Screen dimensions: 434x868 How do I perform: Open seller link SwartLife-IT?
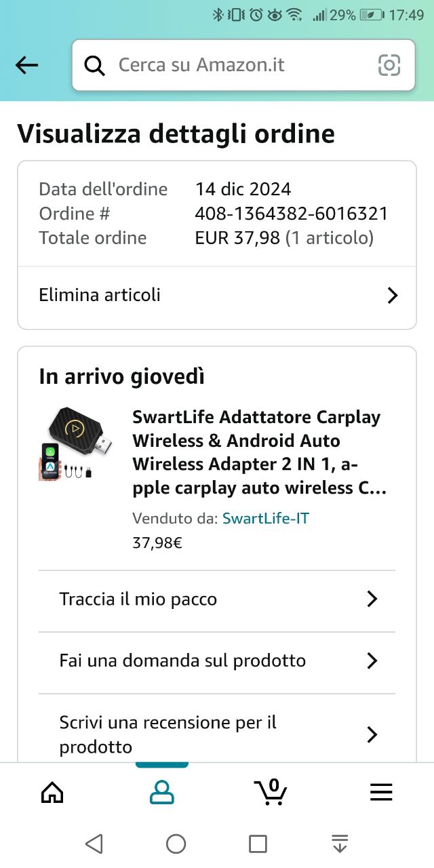(x=266, y=519)
